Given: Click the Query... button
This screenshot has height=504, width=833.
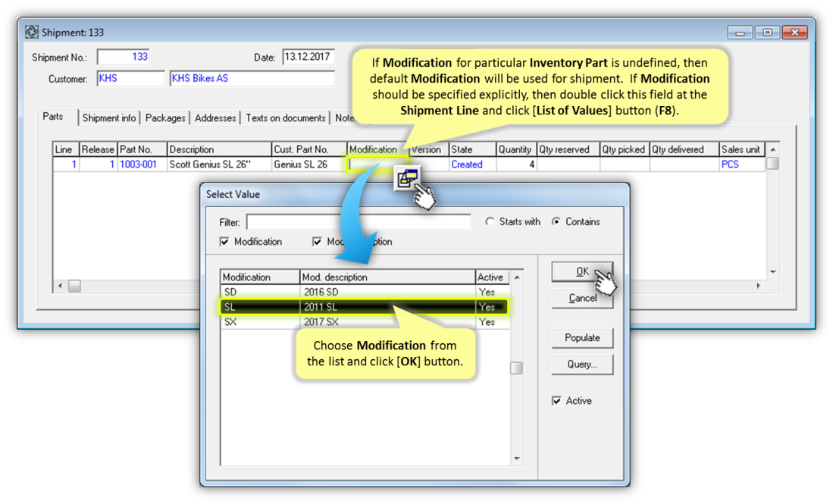Looking at the screenshot, I should coord(582,365).
